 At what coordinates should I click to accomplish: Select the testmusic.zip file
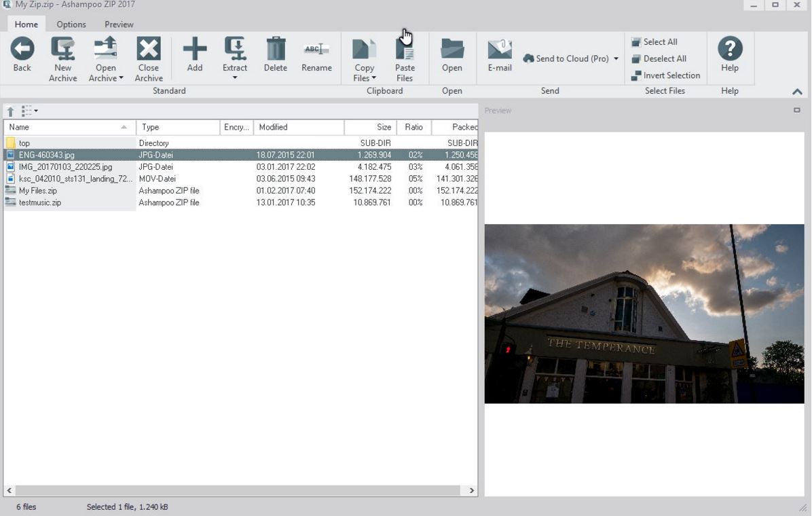(x=40, y=202)
